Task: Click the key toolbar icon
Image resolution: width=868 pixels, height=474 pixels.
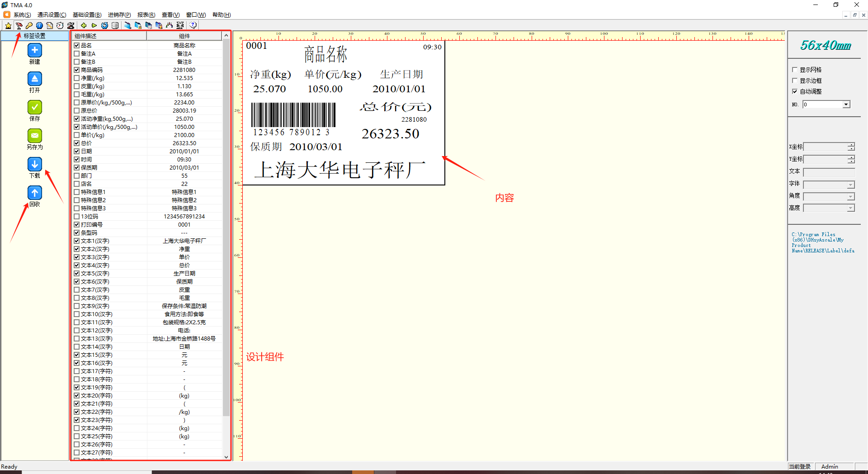Action: 29,25
